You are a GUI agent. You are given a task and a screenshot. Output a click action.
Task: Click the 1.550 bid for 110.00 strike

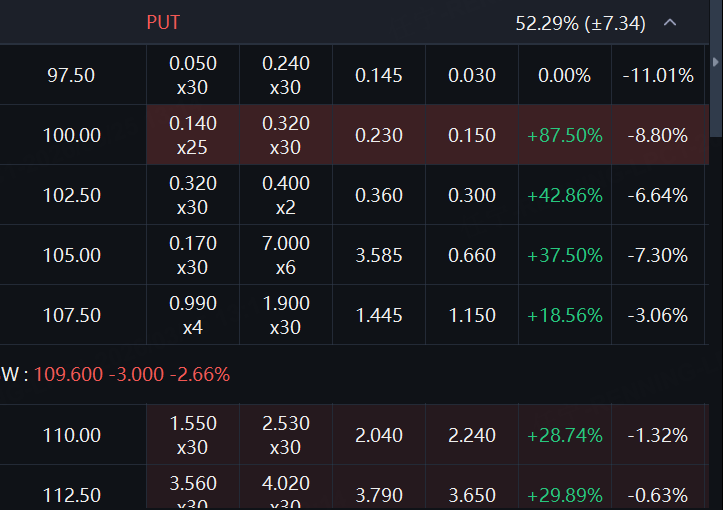click(x=193, y=435)
